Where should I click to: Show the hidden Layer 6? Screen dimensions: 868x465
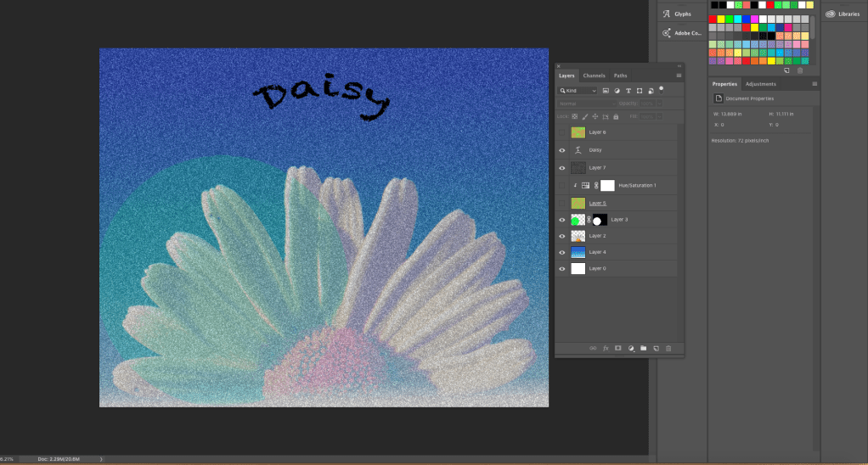click(x=562, y=132)
